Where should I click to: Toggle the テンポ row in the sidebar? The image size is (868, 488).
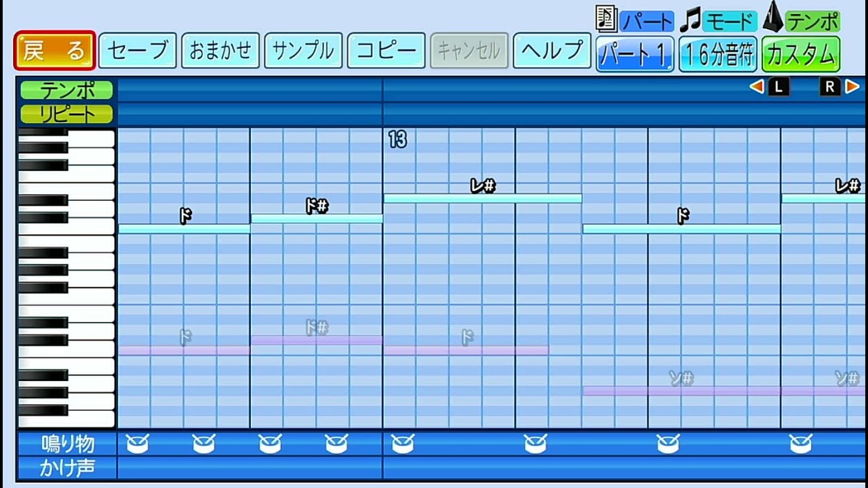coord(65,90)
